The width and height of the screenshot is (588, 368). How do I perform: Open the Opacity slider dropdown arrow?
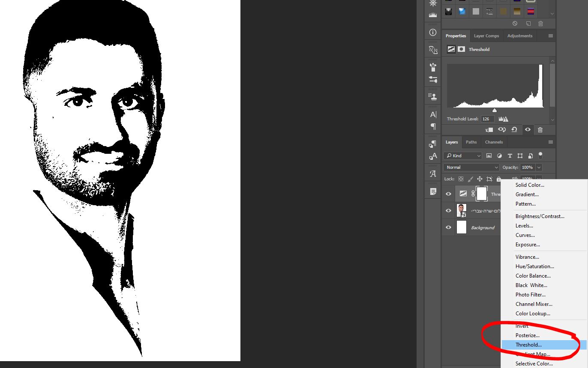(539, 168)
